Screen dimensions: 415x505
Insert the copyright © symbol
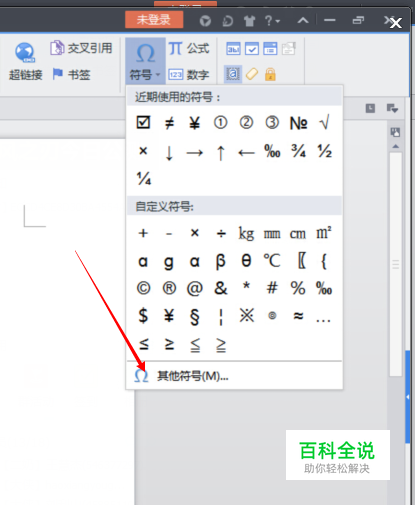143,288
